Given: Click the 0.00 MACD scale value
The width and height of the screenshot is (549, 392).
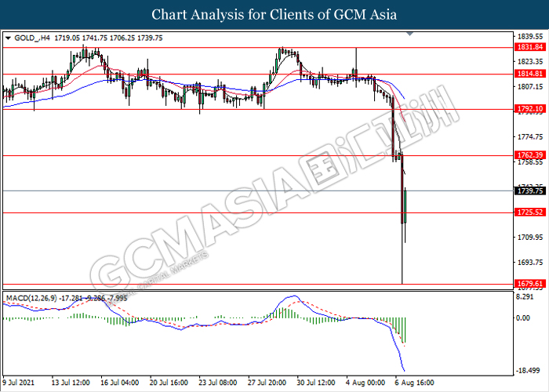Looking at the screenshot, I should [x=523, y=318].
